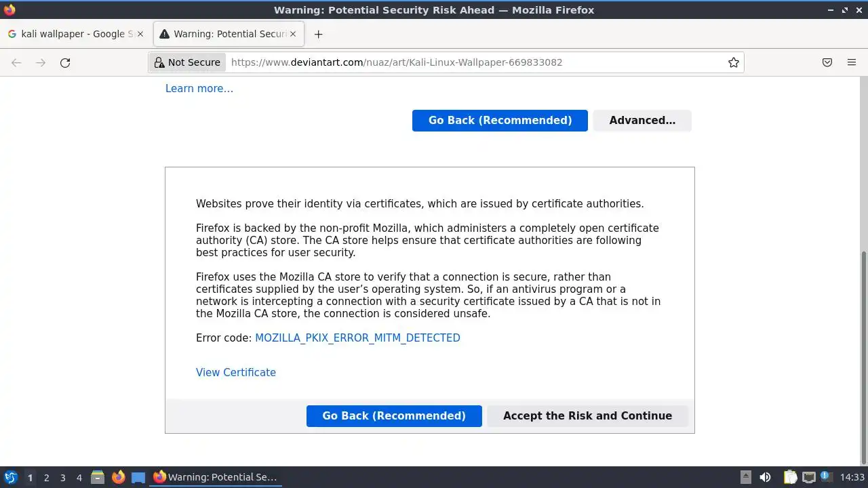The image size is (868, 488).
Task: Click the blue desktop icon in the taskbar
Action: 138,477
